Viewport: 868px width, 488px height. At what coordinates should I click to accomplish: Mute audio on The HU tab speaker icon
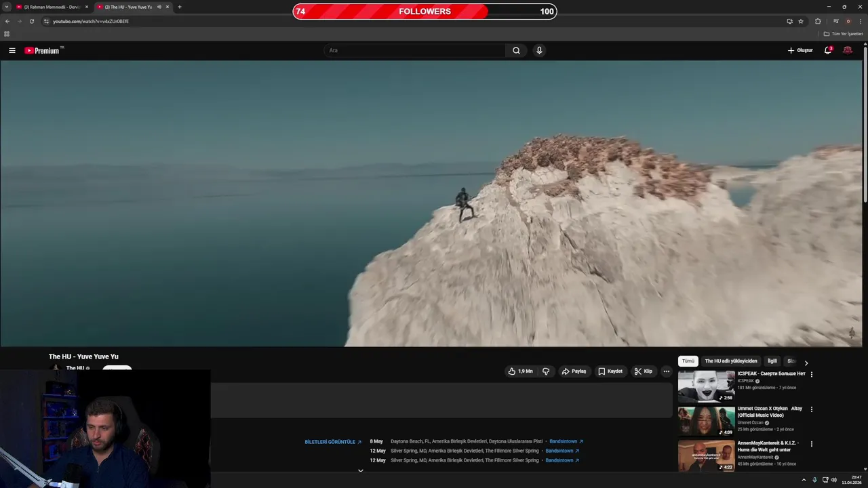point(159,7)
